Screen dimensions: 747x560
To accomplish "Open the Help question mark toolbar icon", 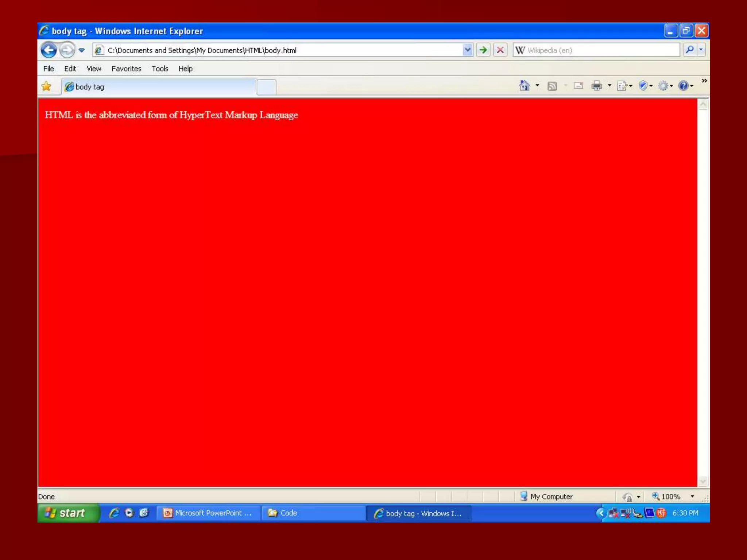I will (685, 86).
